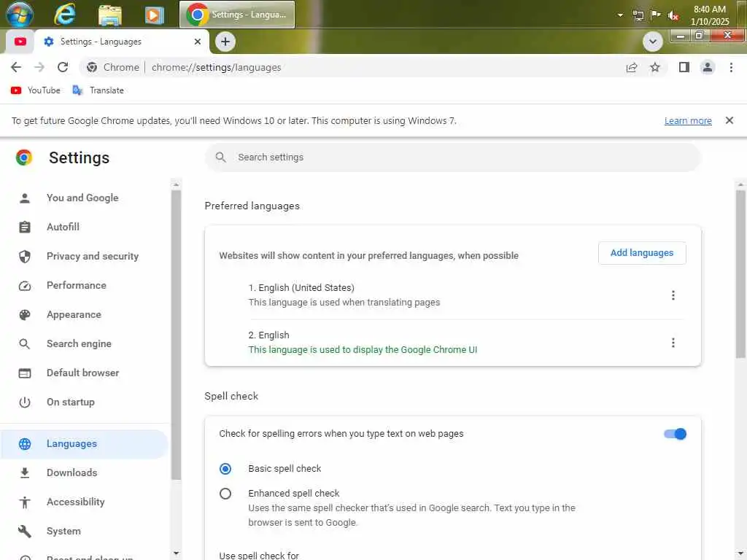Open a new tab with plus button
The image size is (747, 560).
225,42
